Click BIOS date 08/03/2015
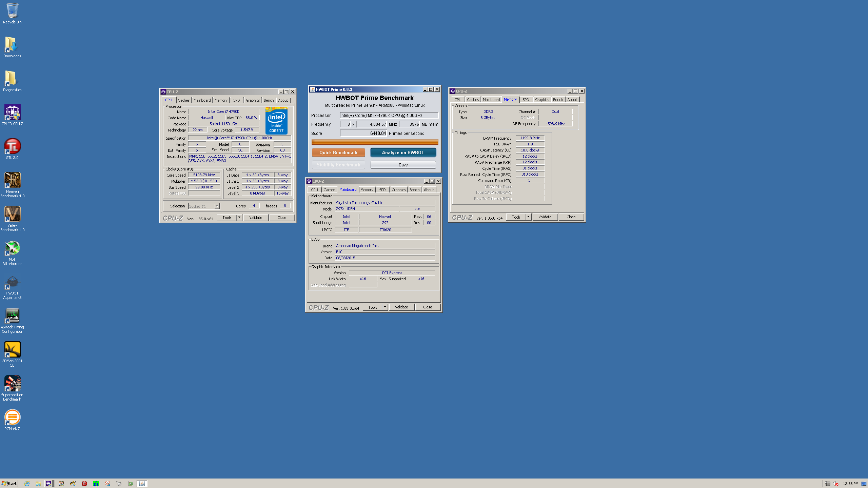Image resolution: width=868 pixels, height=488 pixels. point(385,258)
